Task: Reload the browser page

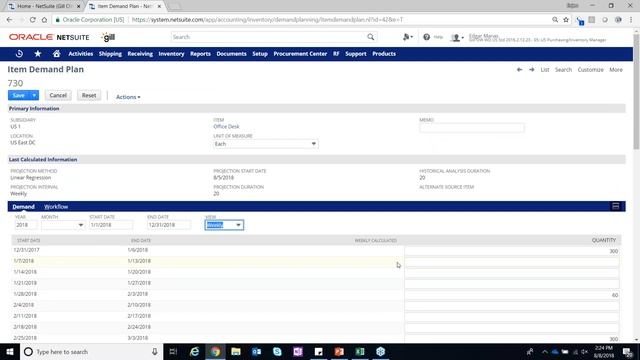Action: (x=32, y=20)
